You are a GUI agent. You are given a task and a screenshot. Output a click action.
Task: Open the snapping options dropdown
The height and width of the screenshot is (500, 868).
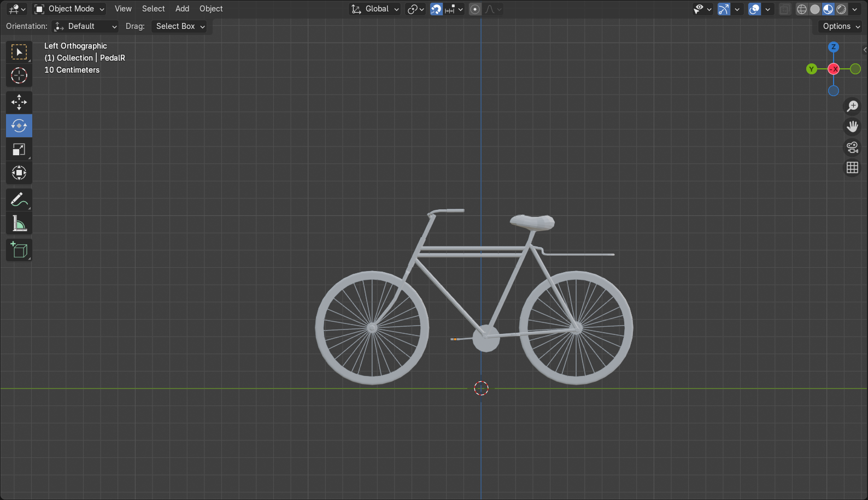(x=454, y=9)
